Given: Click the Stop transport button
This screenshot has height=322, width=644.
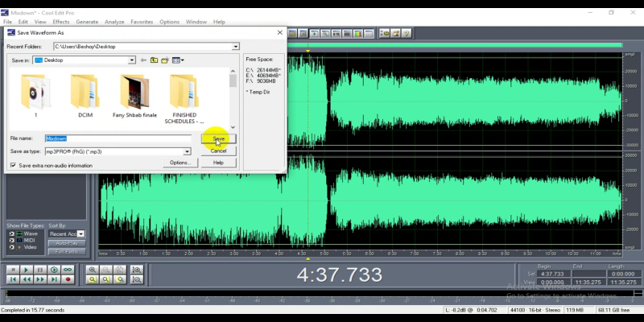Looking at the screenshot, I should click(x=12, y=270).
